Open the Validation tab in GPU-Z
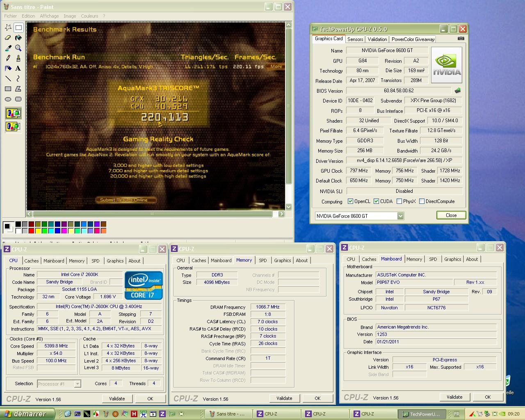525x420 pixels. click(377, 39)
